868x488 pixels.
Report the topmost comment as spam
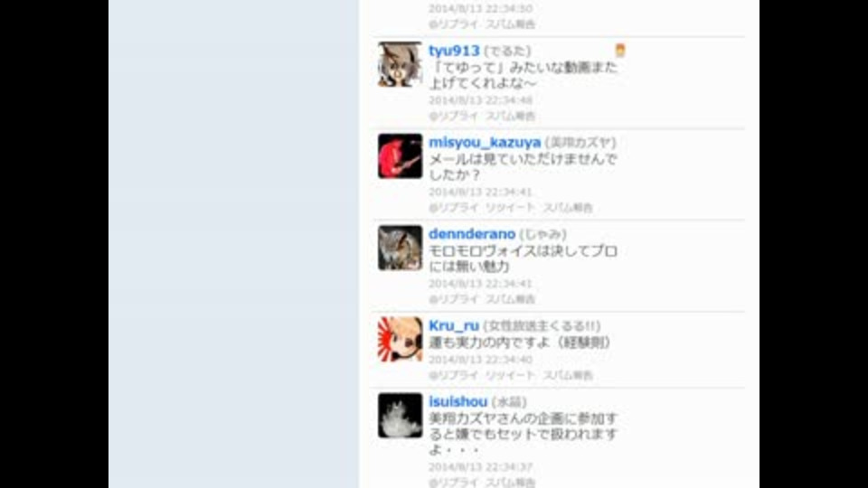point(510,24)
